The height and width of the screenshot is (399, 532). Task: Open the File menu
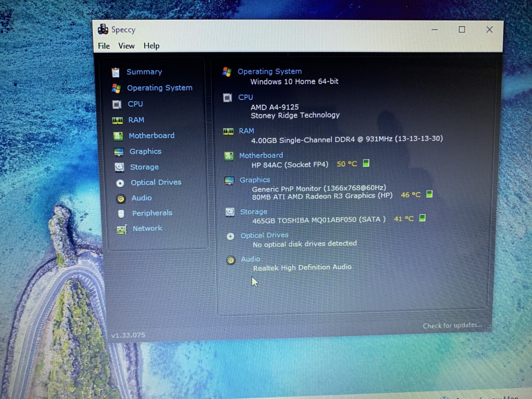point(104,46)
